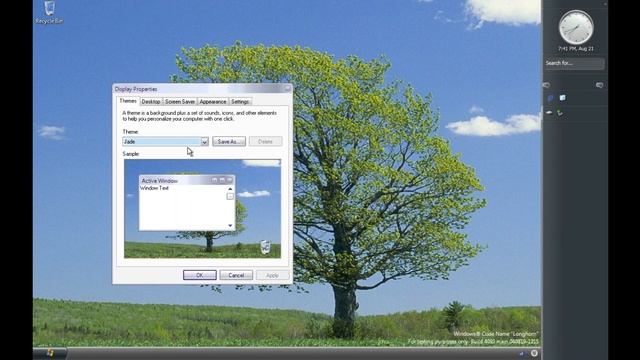Click the 'A theme is a background plus' description
The image size is (640, 360).
coord(200,116)
